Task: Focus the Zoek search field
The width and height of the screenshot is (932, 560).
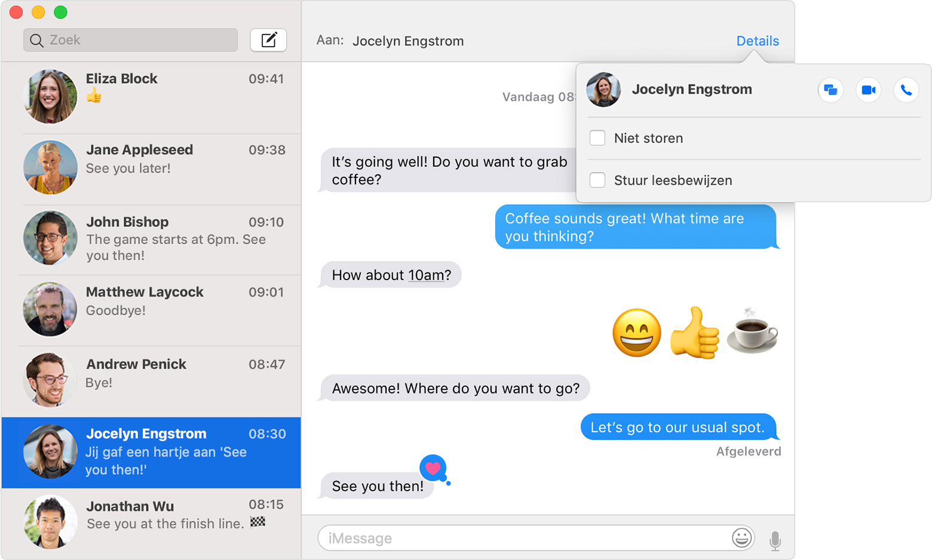Action: (130, 40)
